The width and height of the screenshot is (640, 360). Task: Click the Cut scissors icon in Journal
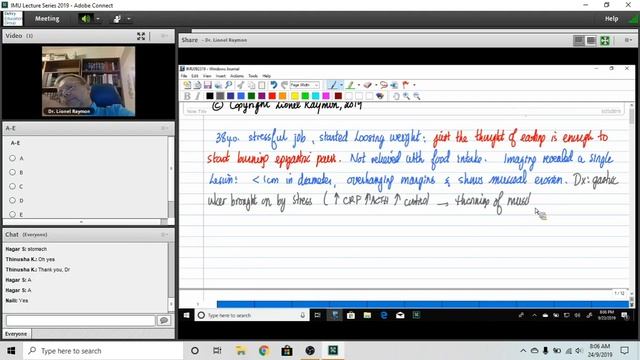(x=240, y=85)
